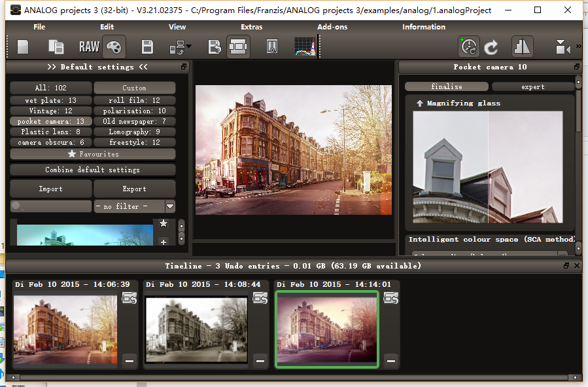
Task: Click the mirror comparison icon in the toolbar
Action: [522, 46]
